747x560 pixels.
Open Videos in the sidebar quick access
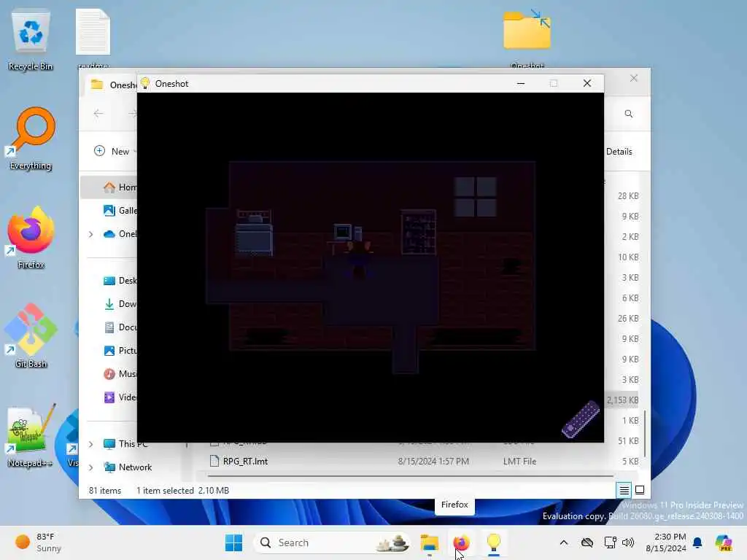[120, 397]
